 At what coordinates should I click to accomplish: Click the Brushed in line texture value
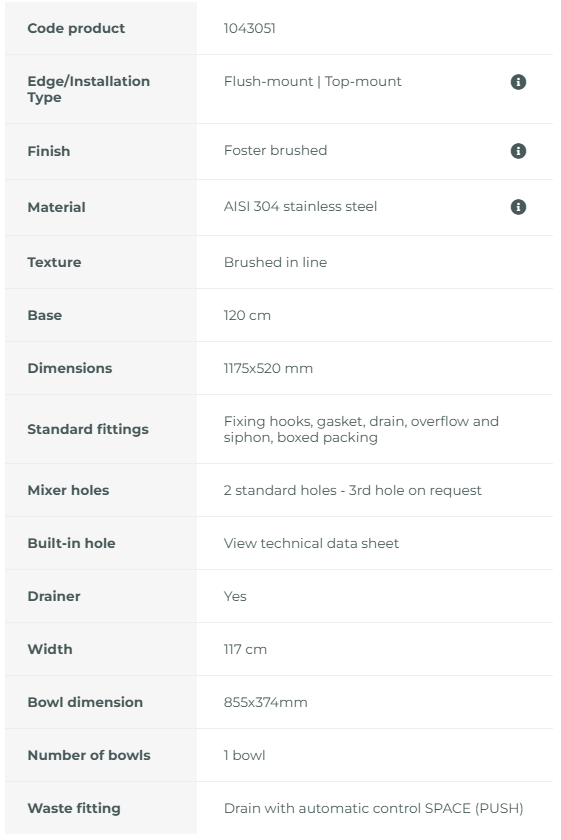[x=275, y=262]
